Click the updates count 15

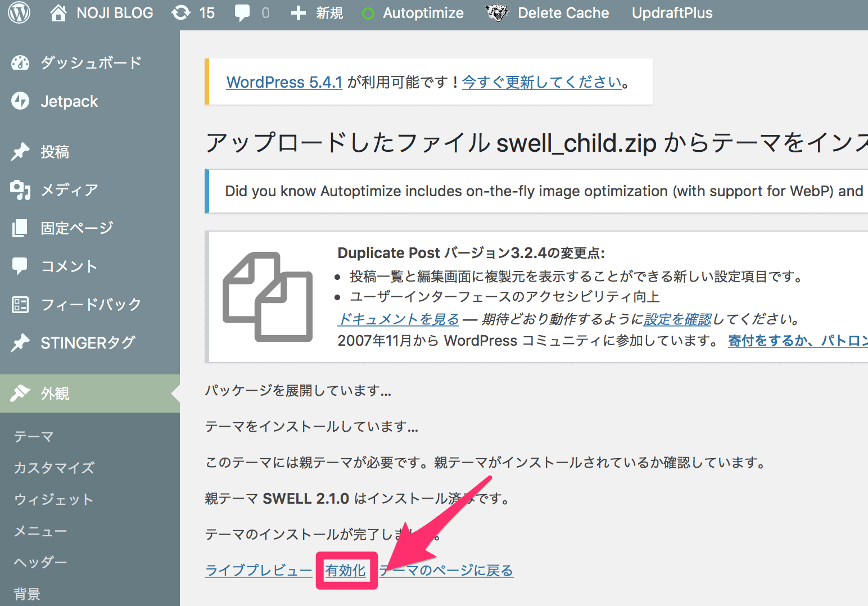click(207, 13)
